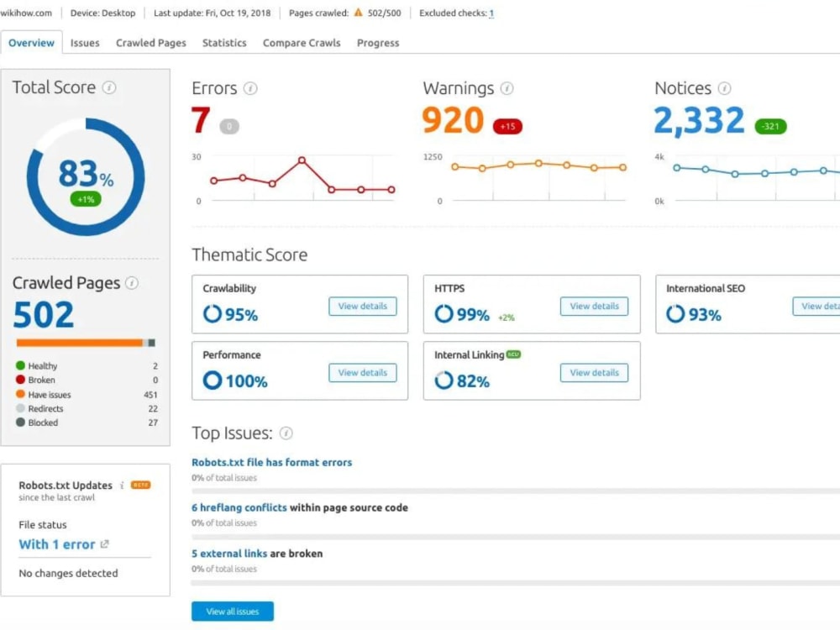This screenshot has height=630, width=840.
Task: Open the Crawled Pages tab
Action: click(151, 43)
